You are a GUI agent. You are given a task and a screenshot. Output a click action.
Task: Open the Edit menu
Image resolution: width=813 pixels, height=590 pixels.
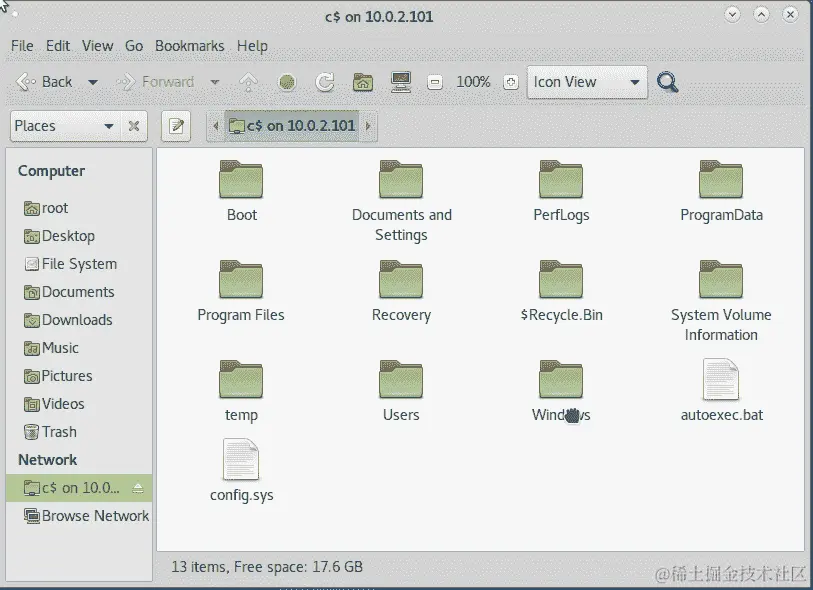58,46
